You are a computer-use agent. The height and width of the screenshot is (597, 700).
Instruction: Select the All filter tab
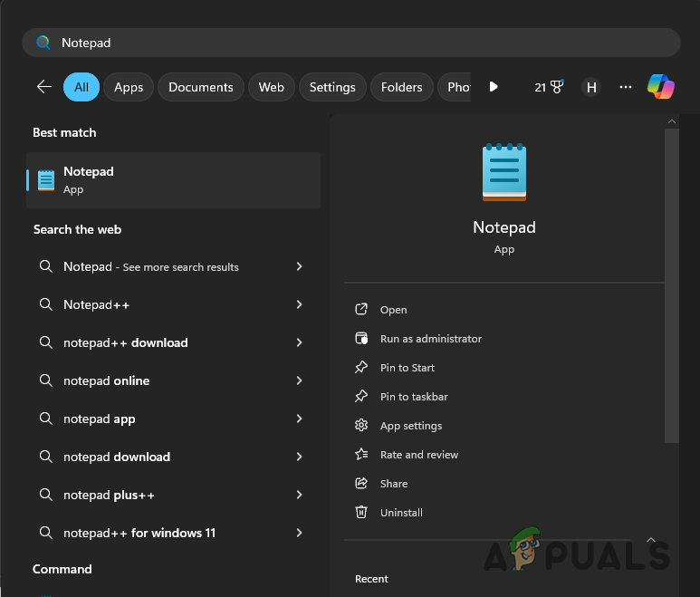(x=82, y=87)
